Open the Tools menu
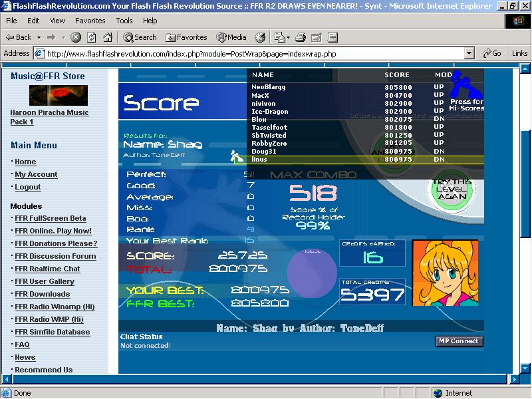 point(124,21)
